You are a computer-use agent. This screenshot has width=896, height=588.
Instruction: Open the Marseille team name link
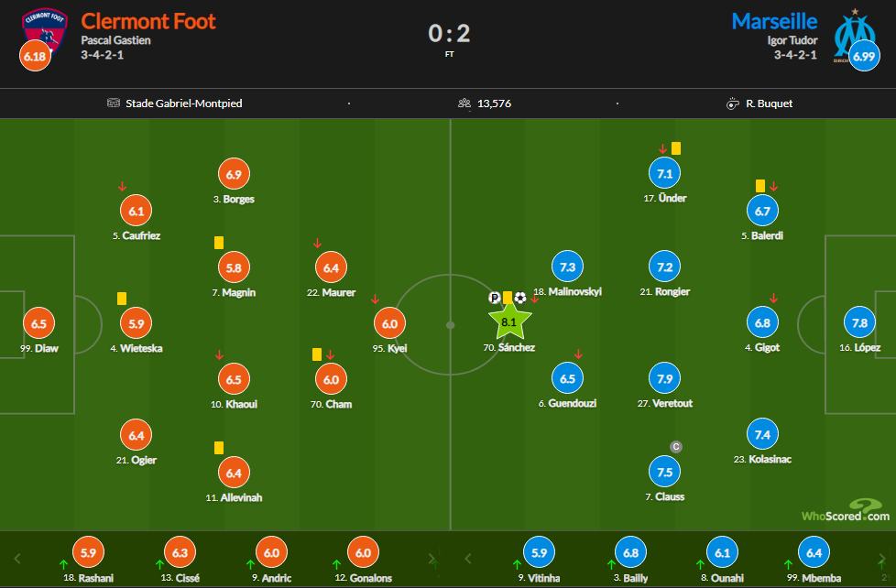[x=774, y=21]
